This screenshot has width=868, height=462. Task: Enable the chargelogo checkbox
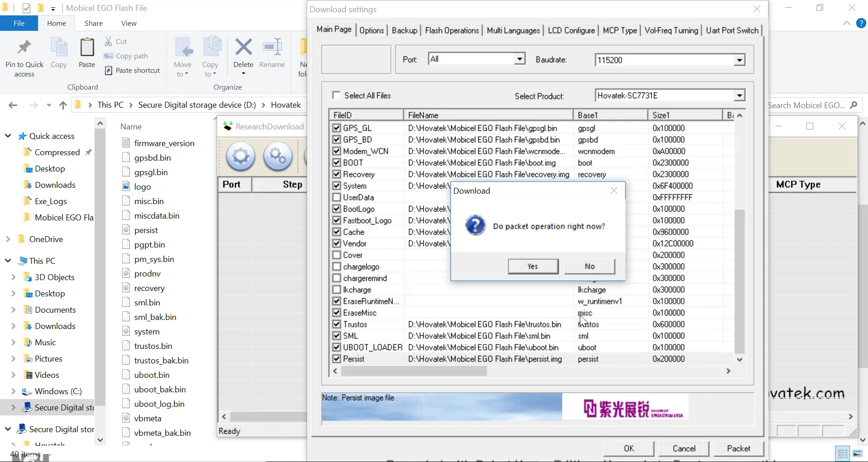337,267
